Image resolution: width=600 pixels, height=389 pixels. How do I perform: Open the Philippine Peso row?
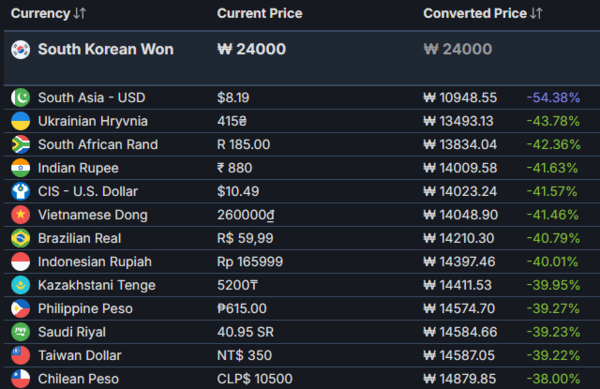click(302, 309)
